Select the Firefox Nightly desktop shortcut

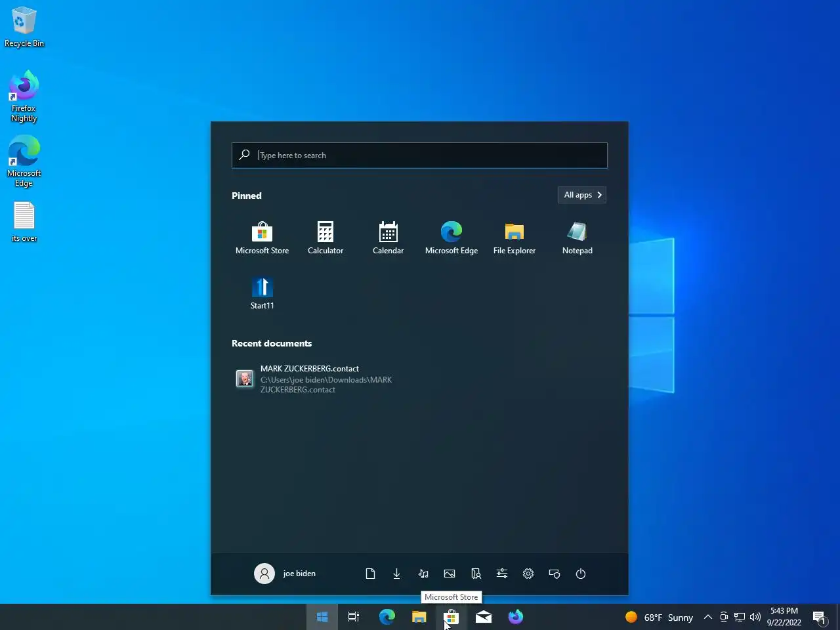pyautogui.click(x=24, y=96)
